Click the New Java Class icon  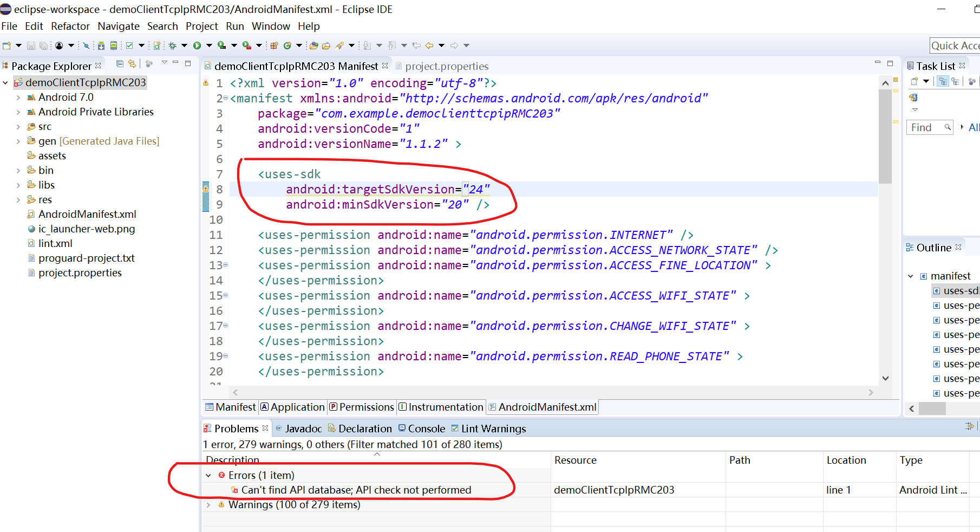pyautogui.click(x=288, y=46)
